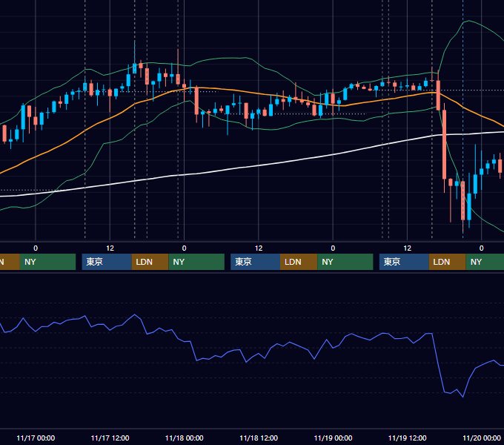
Task: Click the 11/17 12:00 date label
Action: click(110, 438)
